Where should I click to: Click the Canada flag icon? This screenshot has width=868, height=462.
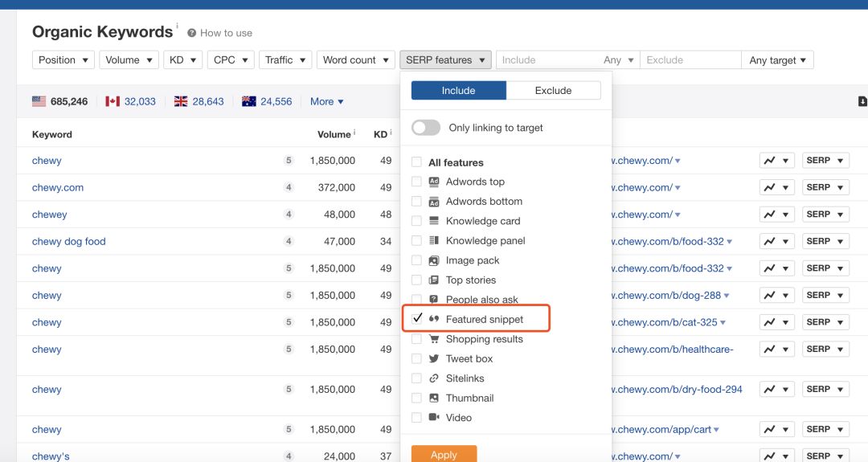(x=113, y=101)
